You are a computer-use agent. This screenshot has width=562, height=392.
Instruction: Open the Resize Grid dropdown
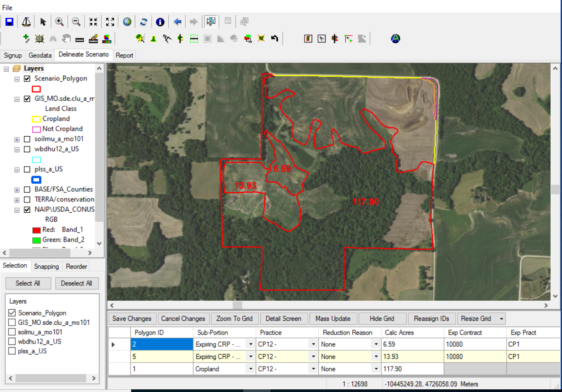point(502,319)
